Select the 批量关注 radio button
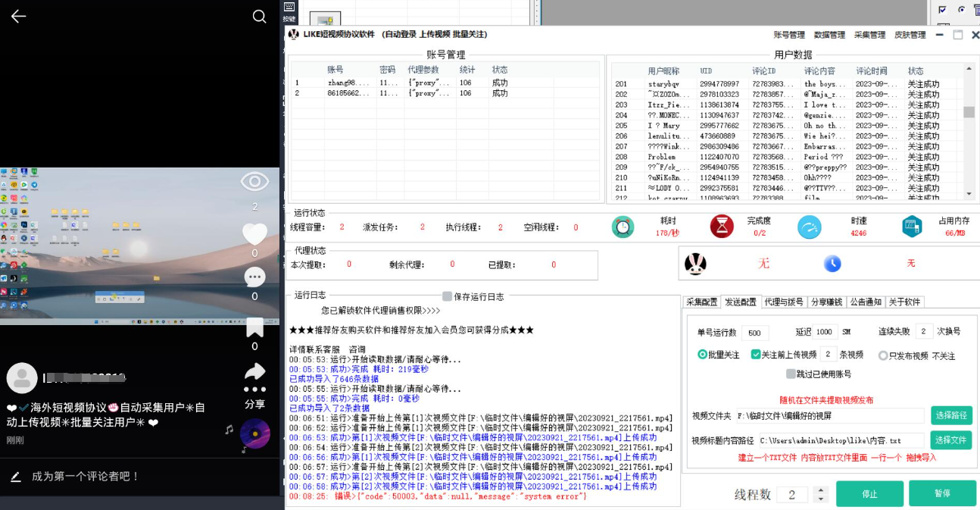The image size is (980, 510). pos(702,355)
